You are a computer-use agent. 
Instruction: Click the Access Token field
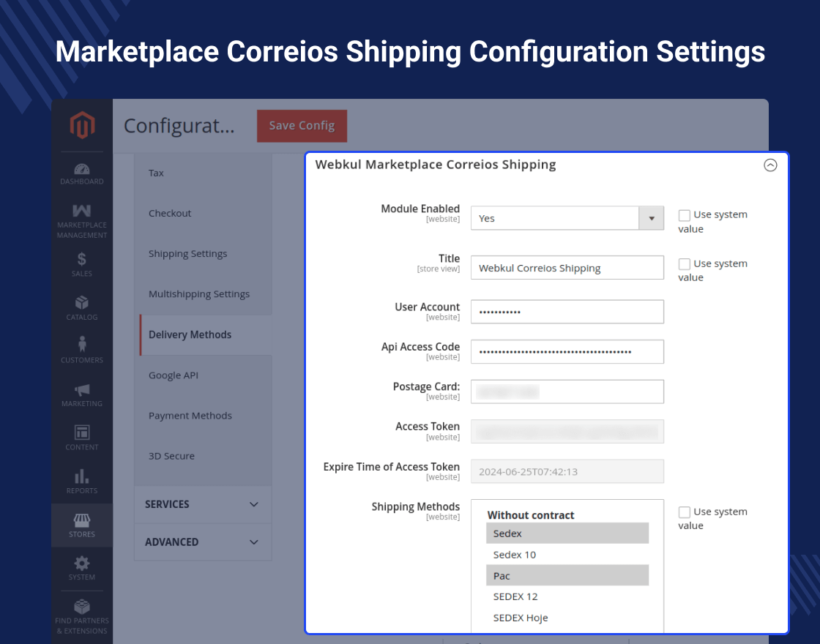(x=567, y=431)
